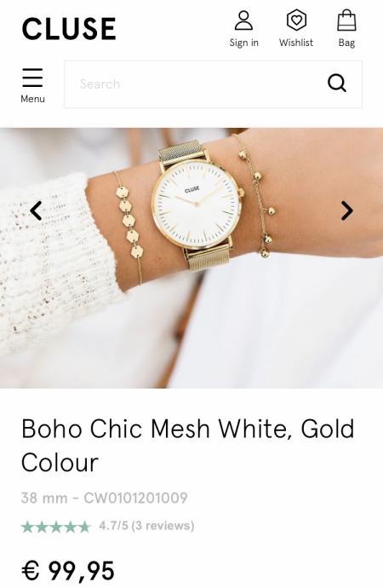Show the next product image
The height and width of the screenshot is (588, 383).
coord(347,210)
